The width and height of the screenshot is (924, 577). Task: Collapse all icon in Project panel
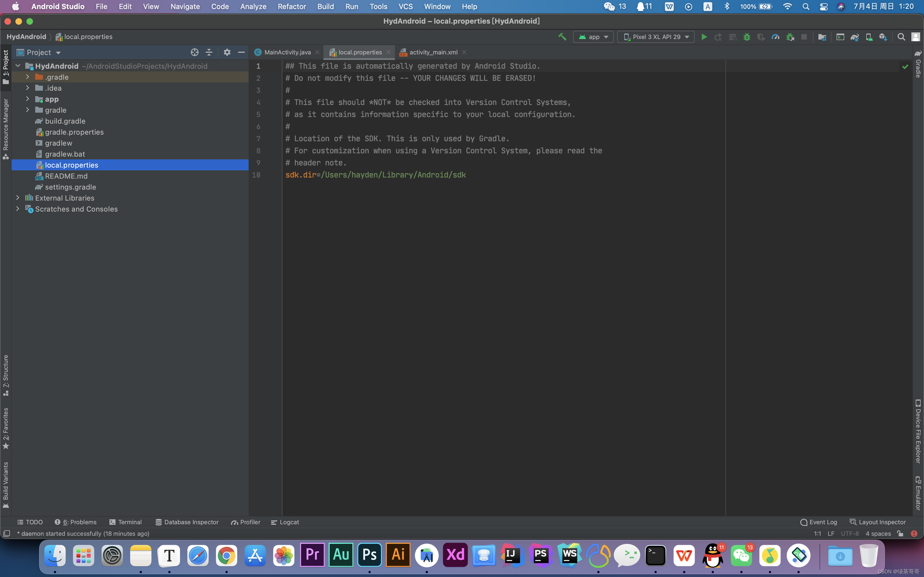point(209,52)
